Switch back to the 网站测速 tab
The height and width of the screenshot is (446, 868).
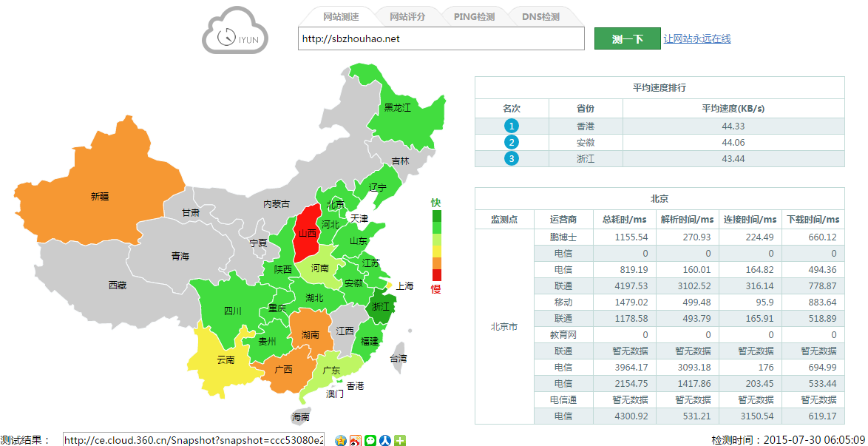point(342,17)
